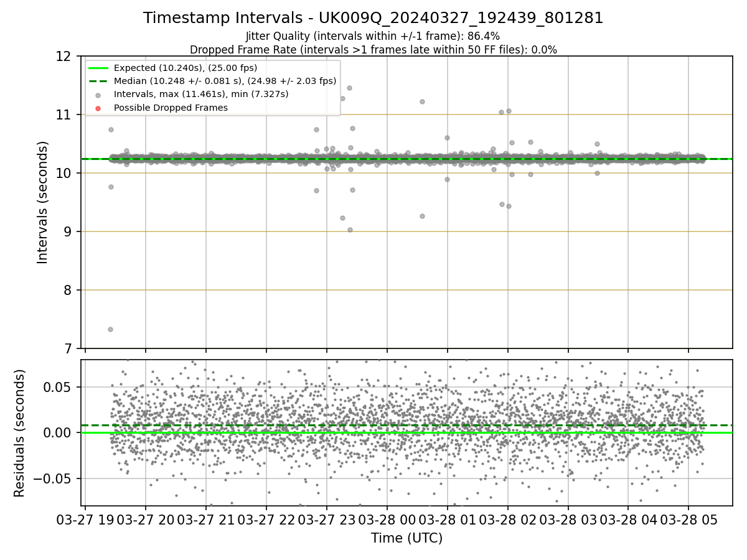Click the gray dot marker in the legend
The image size is (747, 560).
click(98, 95)
